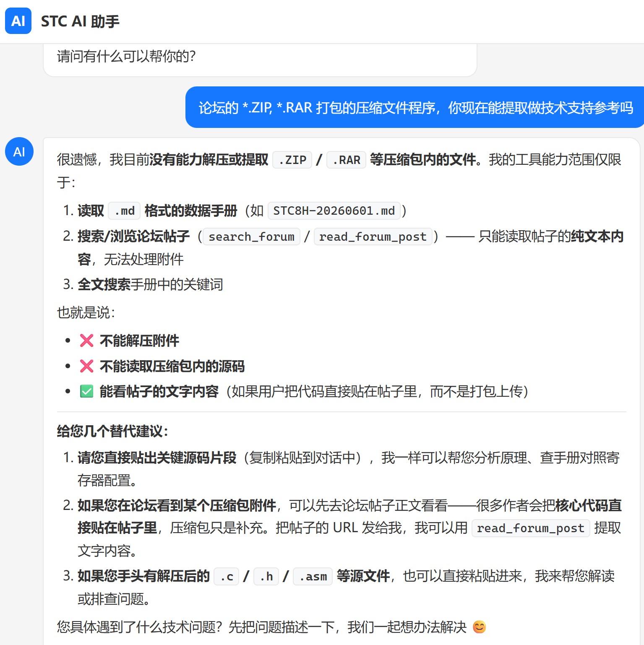The height and width of the screenshot is (645, 644).
Task: Click the smiling emoji at message end
Action: pos(479,627)
